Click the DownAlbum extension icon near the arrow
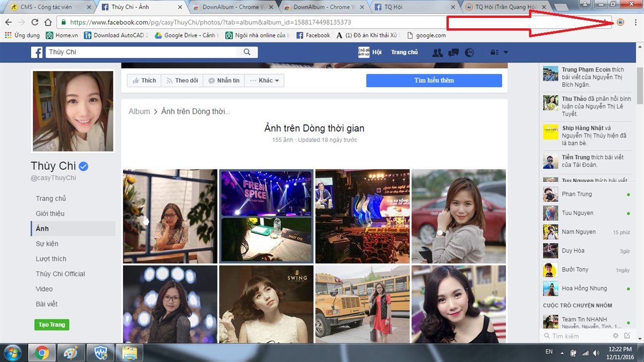Image resolution: width=644 pixels, height=362 pixels. pyautogui.click(x=620, y=22)
